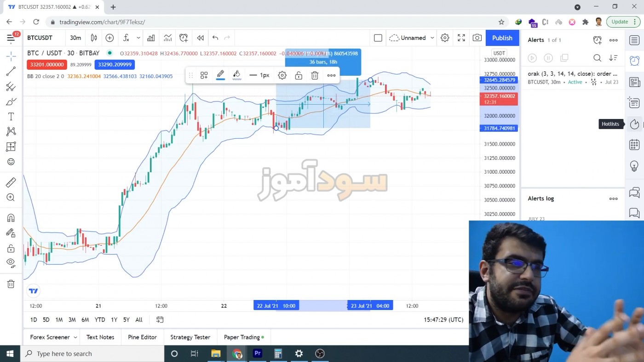The width and height of the screenshot is (644, 362).
Task: Open more options in floating drawing toolbar
Action: pyautogui.click(x=331, y=75)
